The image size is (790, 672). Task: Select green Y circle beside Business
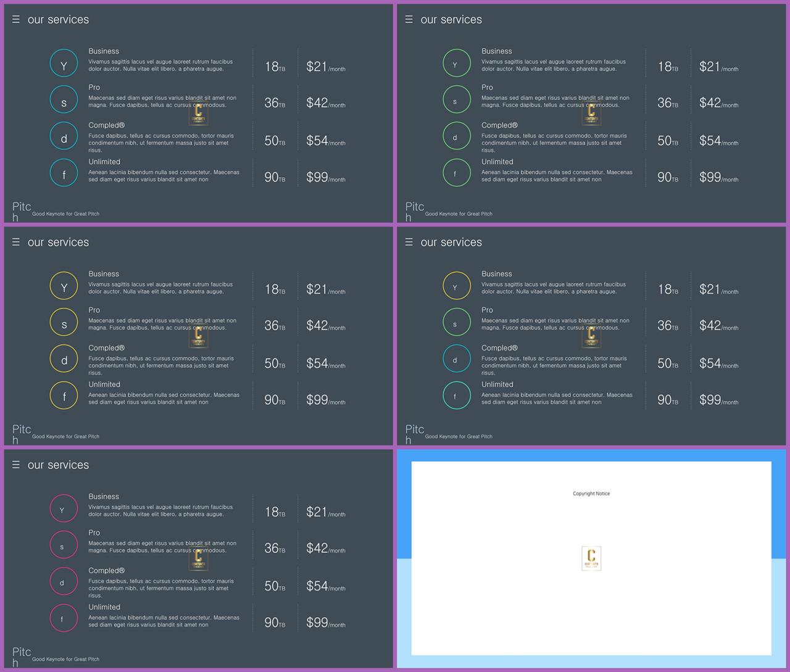(457, 63)
